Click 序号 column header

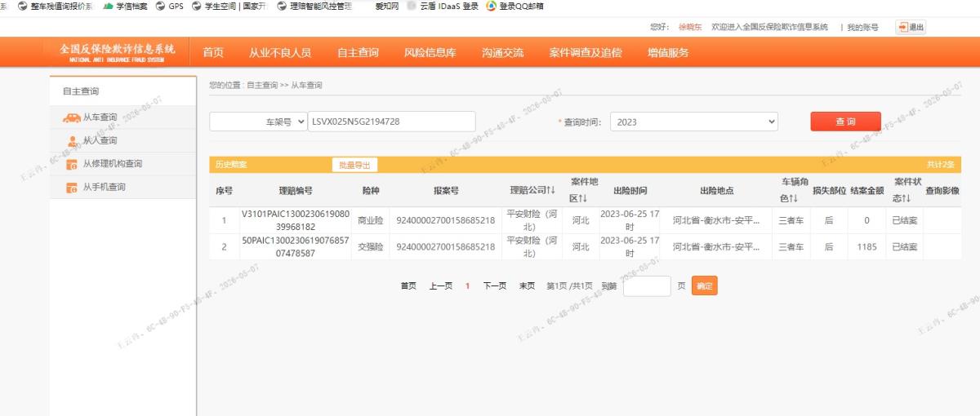pos(225,191)
